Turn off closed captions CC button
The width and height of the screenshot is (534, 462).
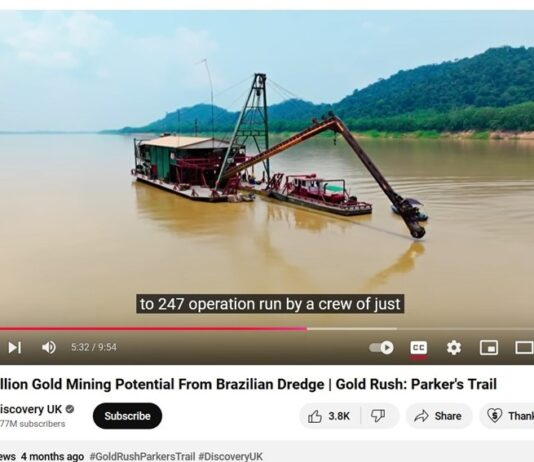(x=419, y=348)
